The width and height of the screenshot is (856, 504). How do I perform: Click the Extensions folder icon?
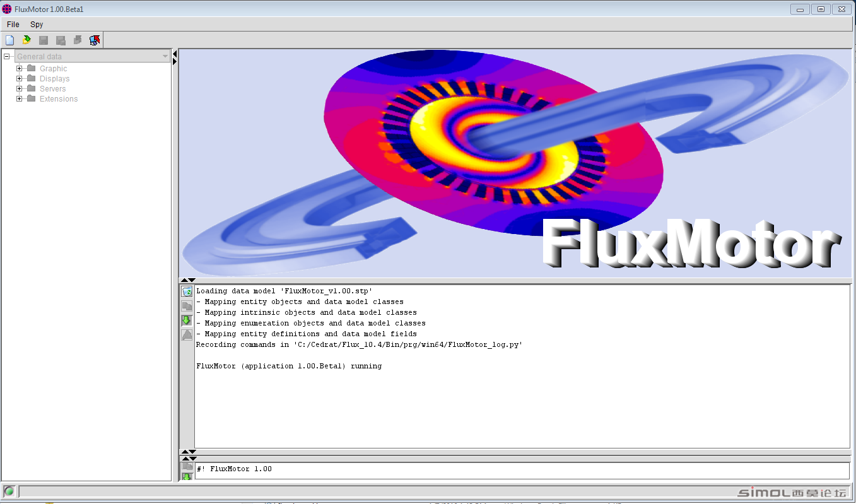pos(31,99)
